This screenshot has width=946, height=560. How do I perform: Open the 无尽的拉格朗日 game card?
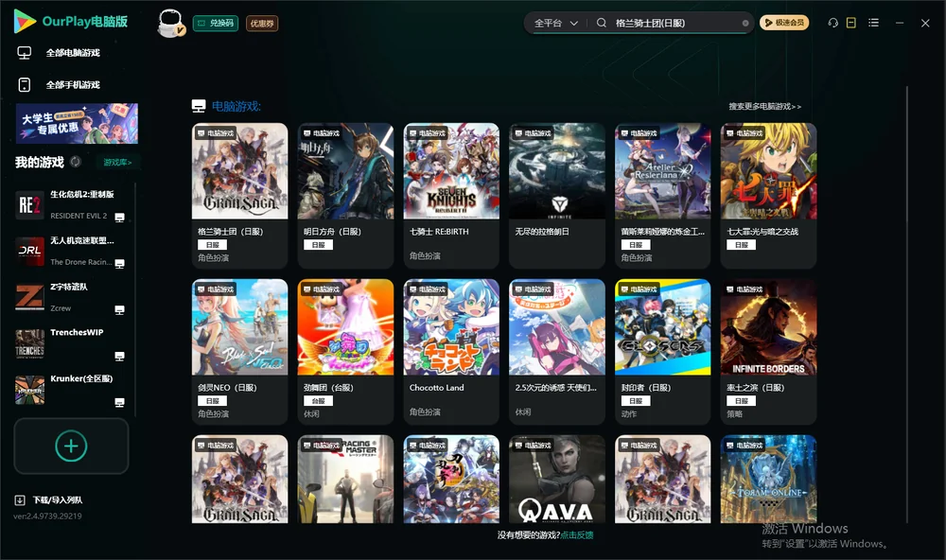click(x=557, y=196)
